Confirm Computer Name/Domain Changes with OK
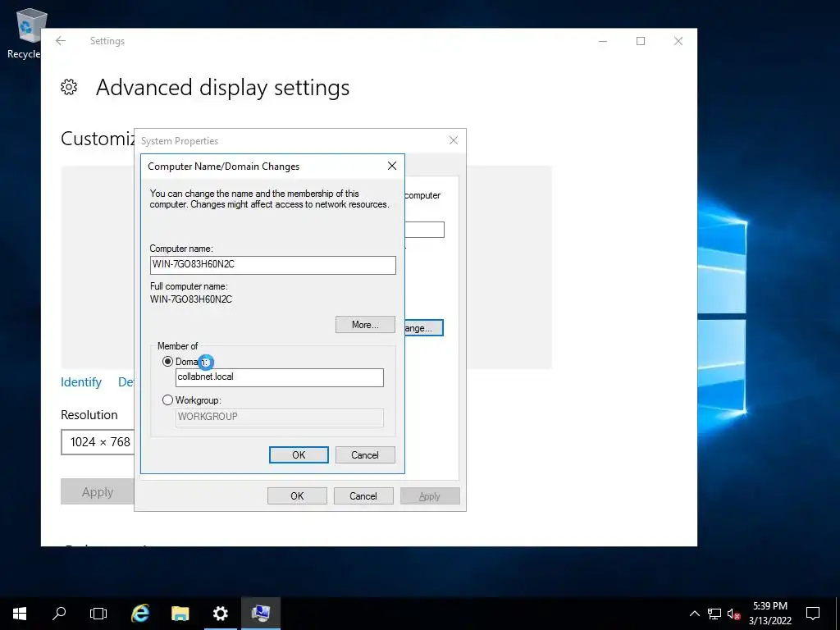 coord(299,454)
